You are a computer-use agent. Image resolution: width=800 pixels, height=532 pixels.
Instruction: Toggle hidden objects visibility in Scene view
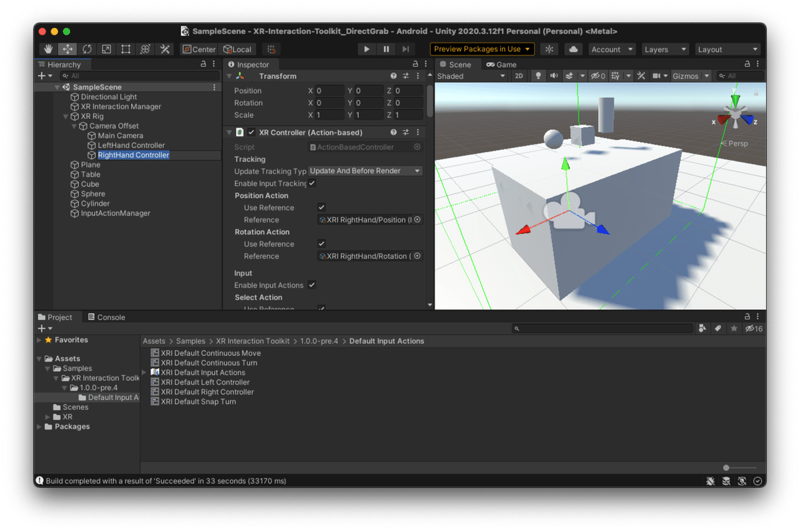(x=598, y=76)
